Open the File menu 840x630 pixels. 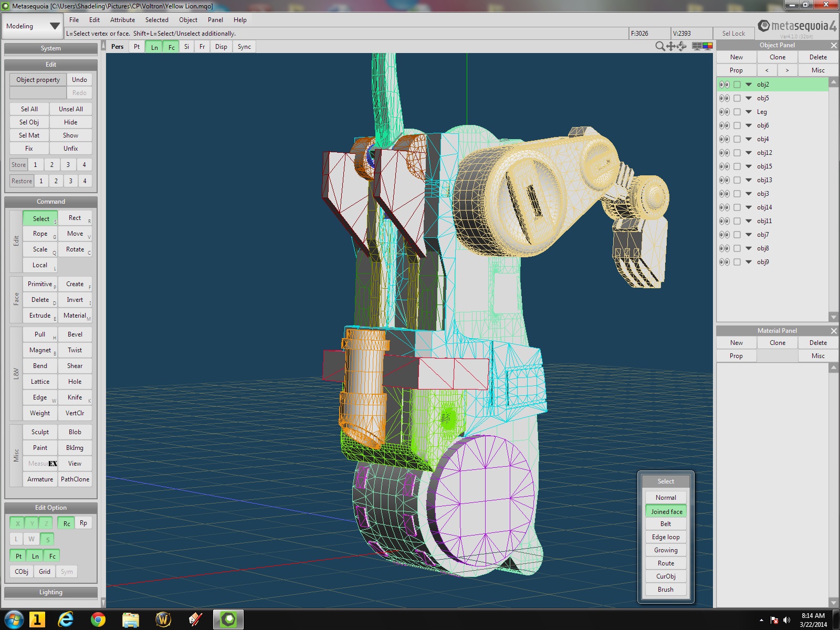(74, 20)
